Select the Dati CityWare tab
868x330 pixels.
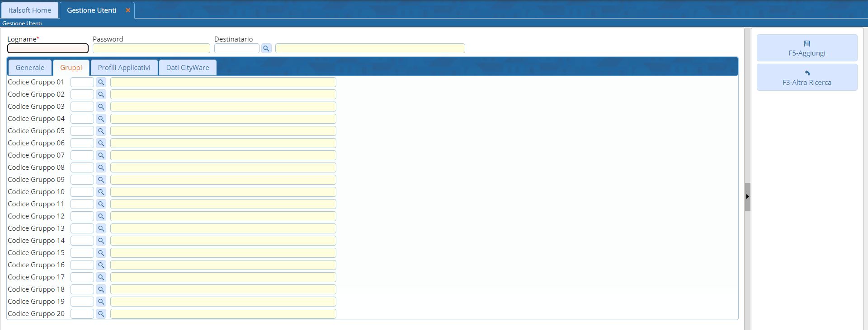tap(187, 68)
